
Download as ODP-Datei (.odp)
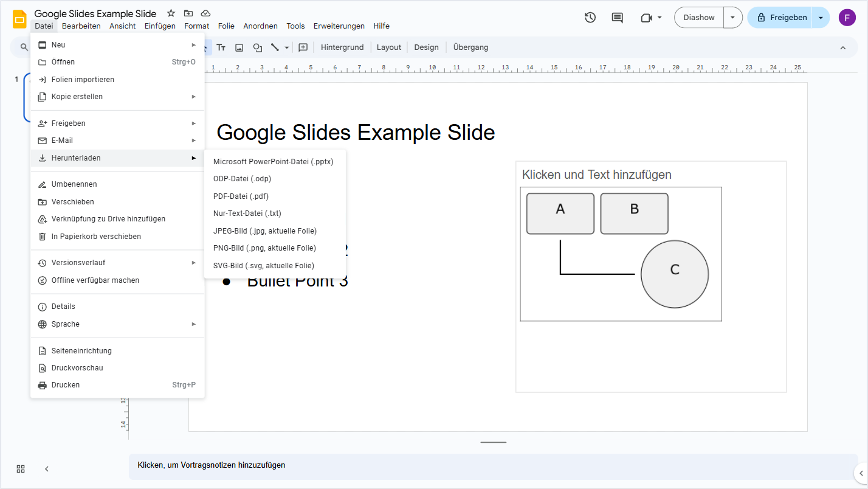pyautogui.click(x=275, y=179)
